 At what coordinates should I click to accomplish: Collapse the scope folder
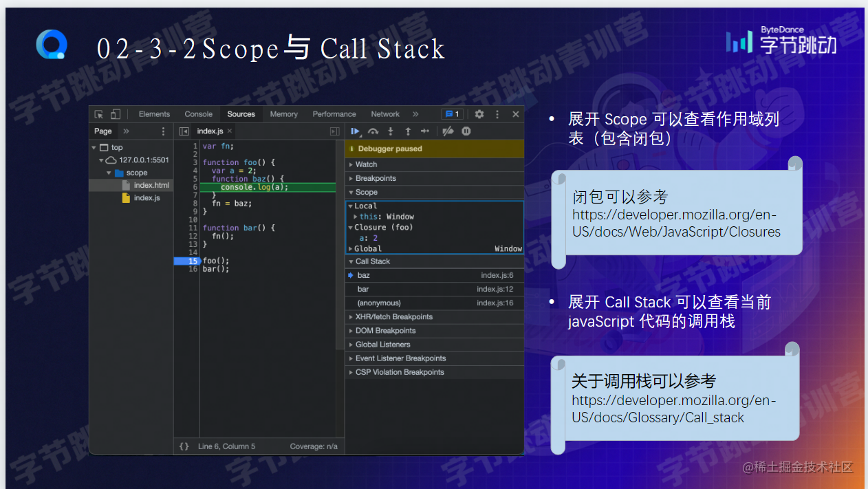coord(109,173)
